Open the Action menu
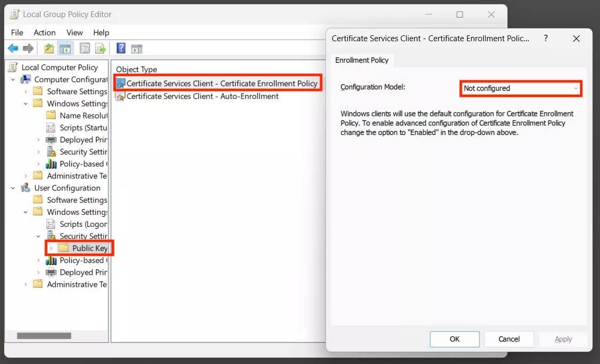The height and width of the screenshot is (364, 600). [x=44, y=33]
